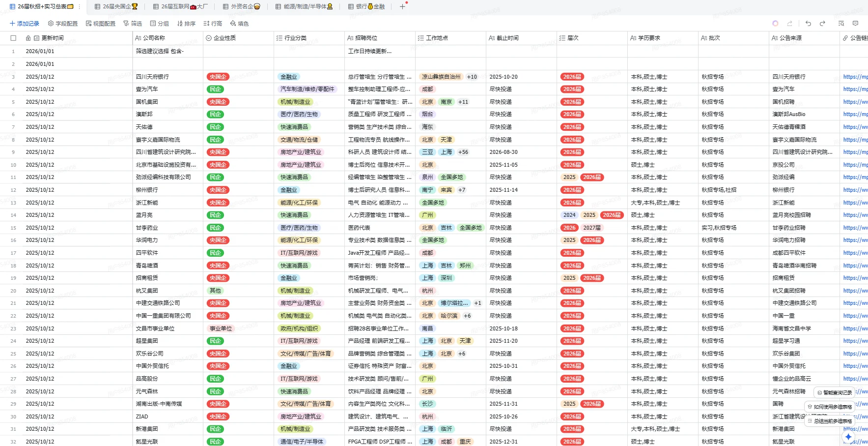Click the lock icon beside 更新时间 header
The width and height of the screenshot is (868, 446).
pos(28,38)
